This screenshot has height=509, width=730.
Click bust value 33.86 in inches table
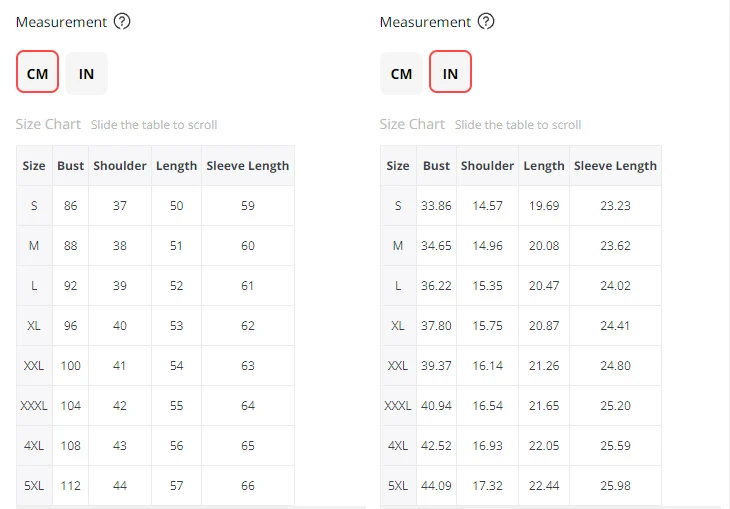(x=437, y=206)
